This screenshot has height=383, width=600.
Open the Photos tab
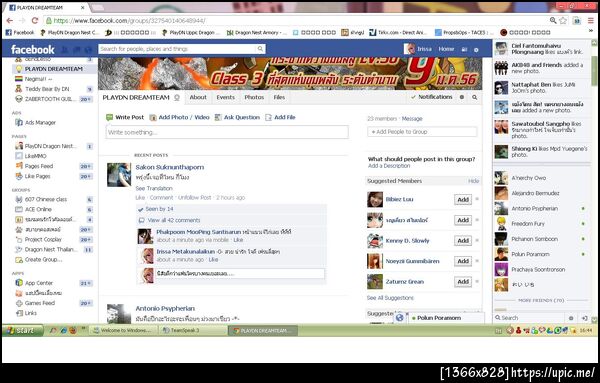pos(254,97)
